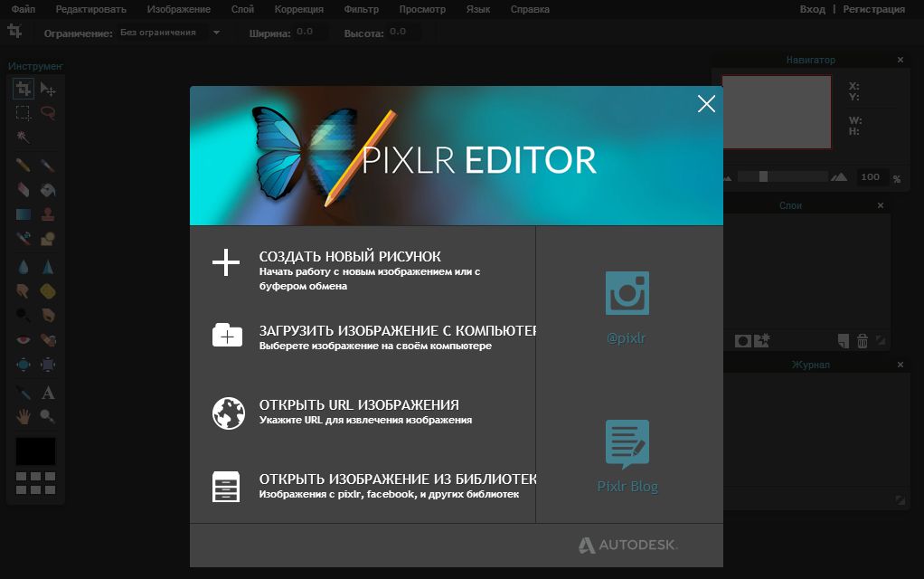Open the Файл menu
The height and width of the screenshot is (579, 924).
click(x=23, y=9)
